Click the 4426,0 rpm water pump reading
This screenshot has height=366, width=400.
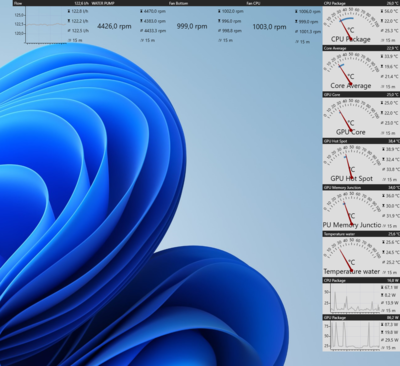[x=114, y=26]
